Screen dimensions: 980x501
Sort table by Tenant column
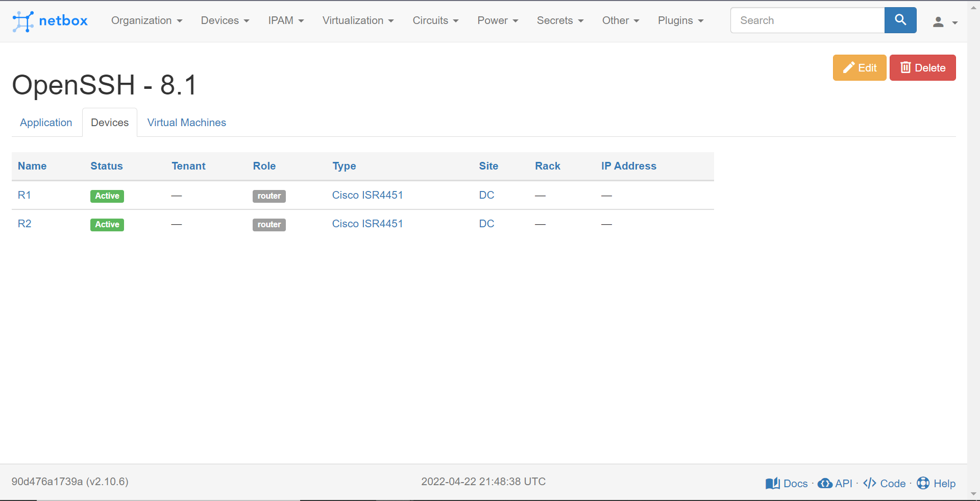coord(188,166)
